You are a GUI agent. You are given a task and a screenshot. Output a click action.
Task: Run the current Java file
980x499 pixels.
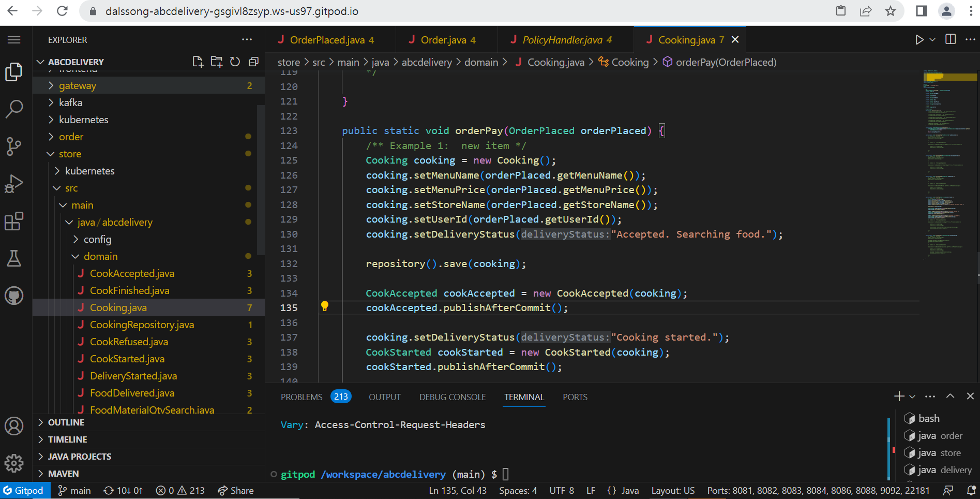tap(919, 39)
